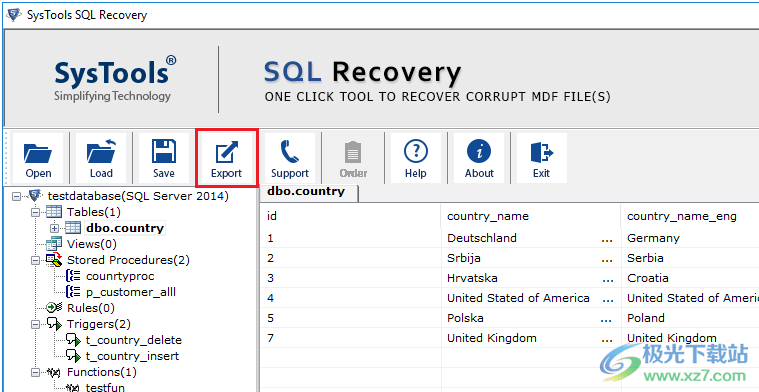Click the United Stated of America country_name cell
759x392 pixels.
tap(531, 298)
